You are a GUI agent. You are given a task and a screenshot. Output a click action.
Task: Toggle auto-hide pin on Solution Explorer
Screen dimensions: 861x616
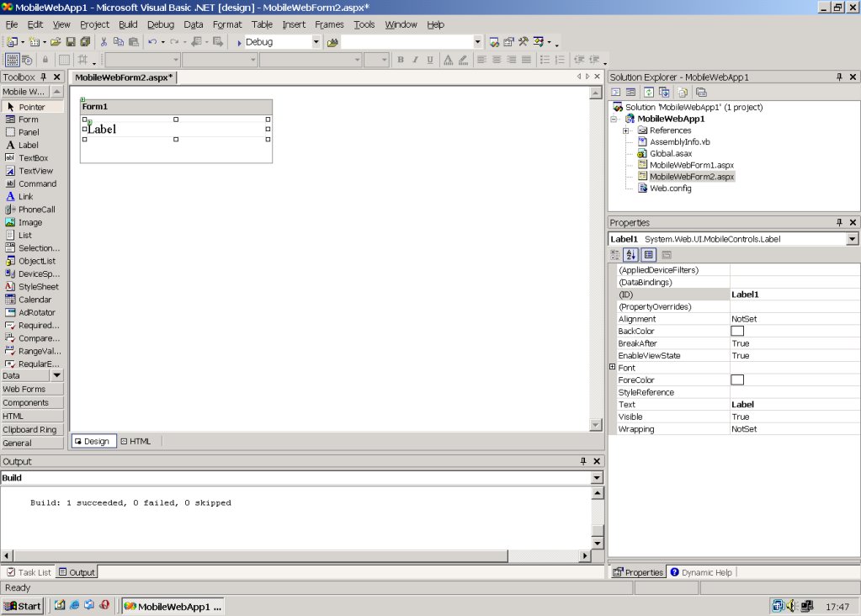pyautogui.click(x=839, y=77)
